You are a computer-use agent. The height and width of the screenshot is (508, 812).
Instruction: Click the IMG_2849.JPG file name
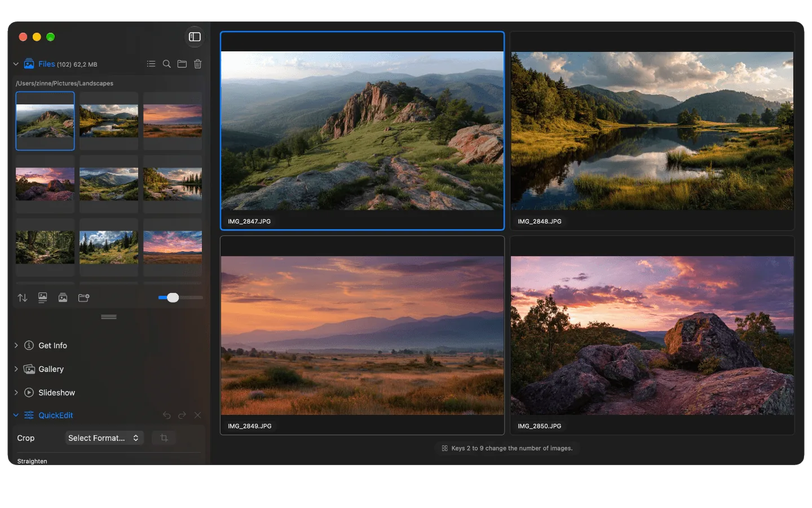pyautogui.click(x=250, y=426)
